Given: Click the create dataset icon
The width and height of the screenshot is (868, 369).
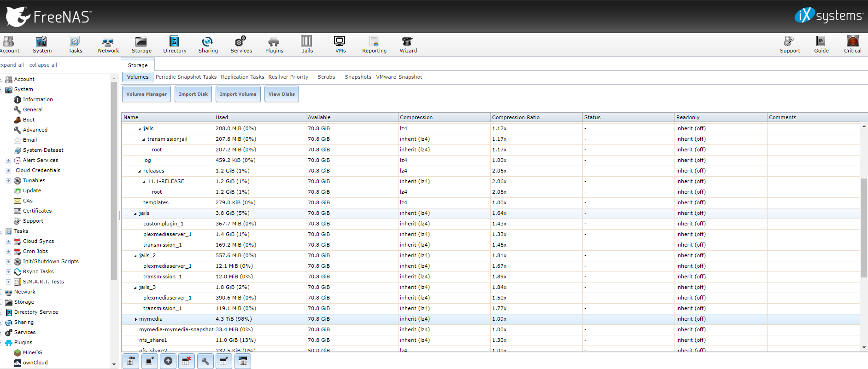Looking at the screenshot, I should (x=224, y=361).
